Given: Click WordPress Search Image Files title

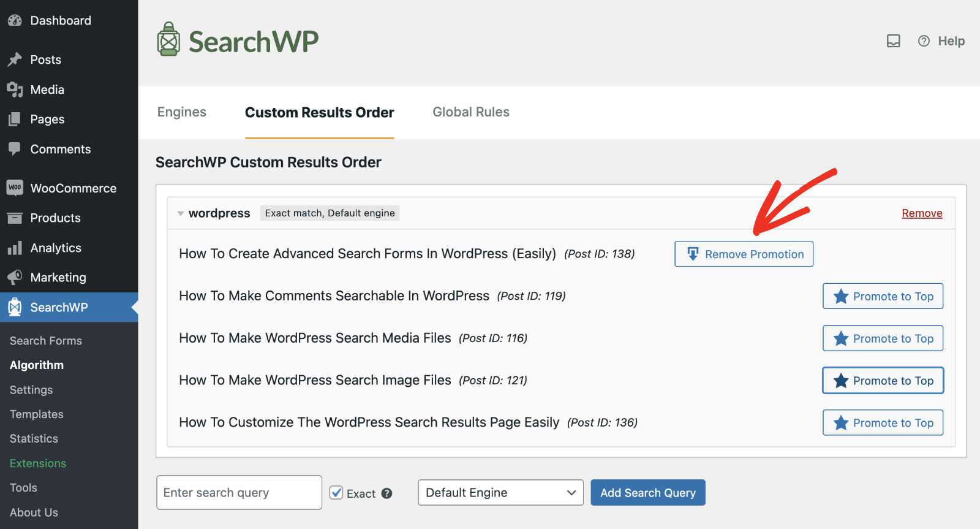Looking at the screenshot, I should tap(315, 381).
